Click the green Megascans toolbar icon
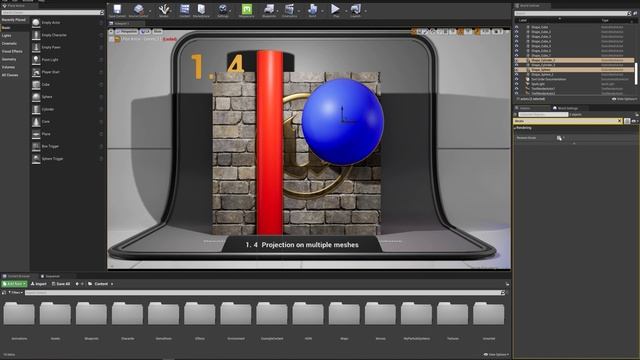This screenshot has height=360, width=640. (247, 10)
